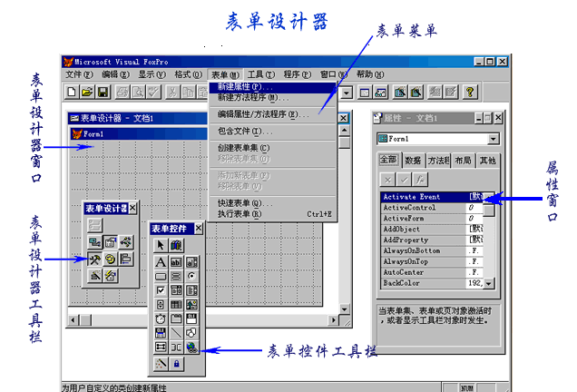Image resolution: width=577 pixels, height=392 pixels.
Task: Open the 工具 menu
Action: tap(261, 74)
